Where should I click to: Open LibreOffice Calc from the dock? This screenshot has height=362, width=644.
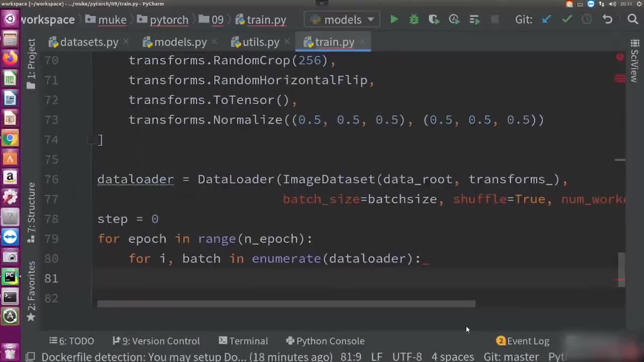point(10,78)
